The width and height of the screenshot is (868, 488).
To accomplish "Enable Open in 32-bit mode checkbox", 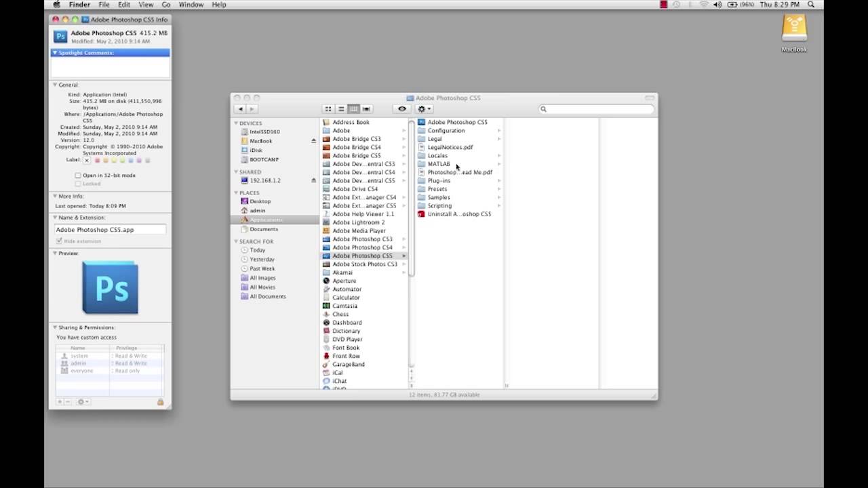I will click(78, 176).
